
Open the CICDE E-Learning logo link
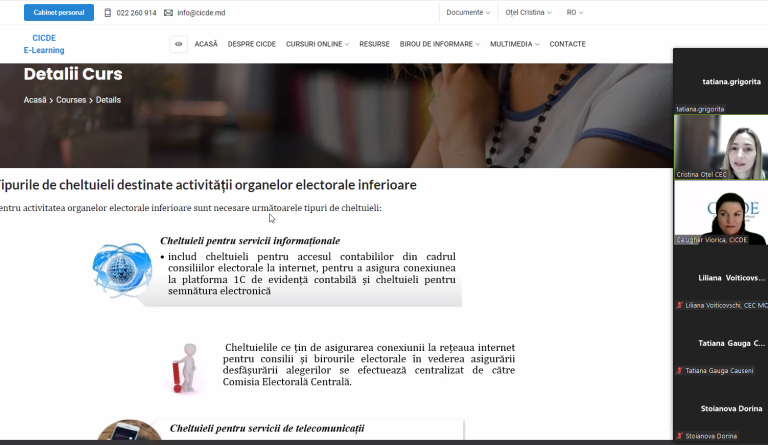(x=44, y=44)
